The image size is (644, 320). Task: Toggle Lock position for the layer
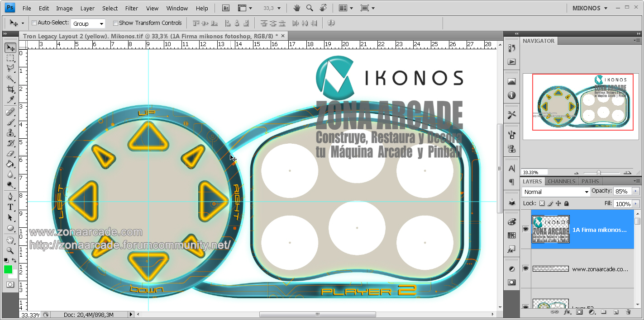tap(558, 203)
